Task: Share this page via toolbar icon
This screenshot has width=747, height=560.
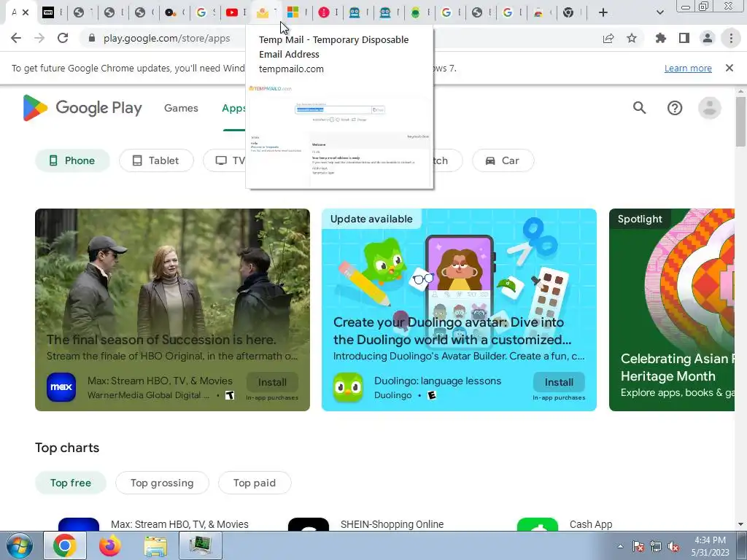Action: [x=608, y=38]
